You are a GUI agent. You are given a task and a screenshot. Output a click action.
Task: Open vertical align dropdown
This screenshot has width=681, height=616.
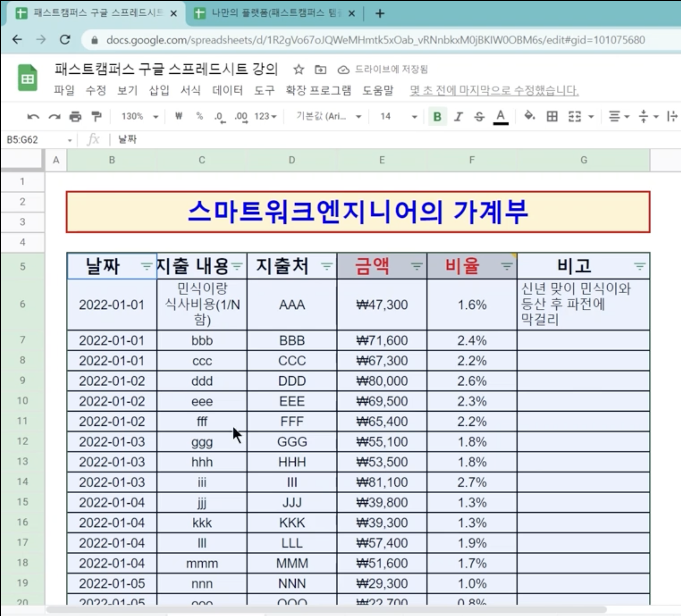(649, 117)
